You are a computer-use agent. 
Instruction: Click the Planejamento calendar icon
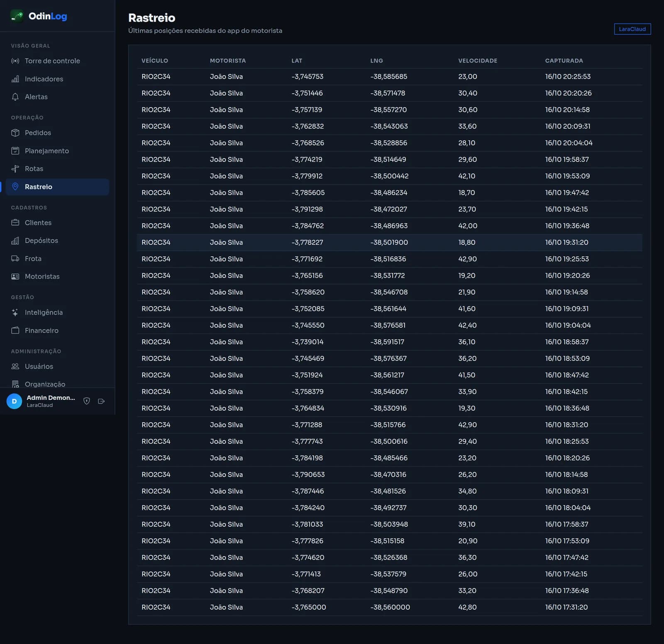(15, 151)
